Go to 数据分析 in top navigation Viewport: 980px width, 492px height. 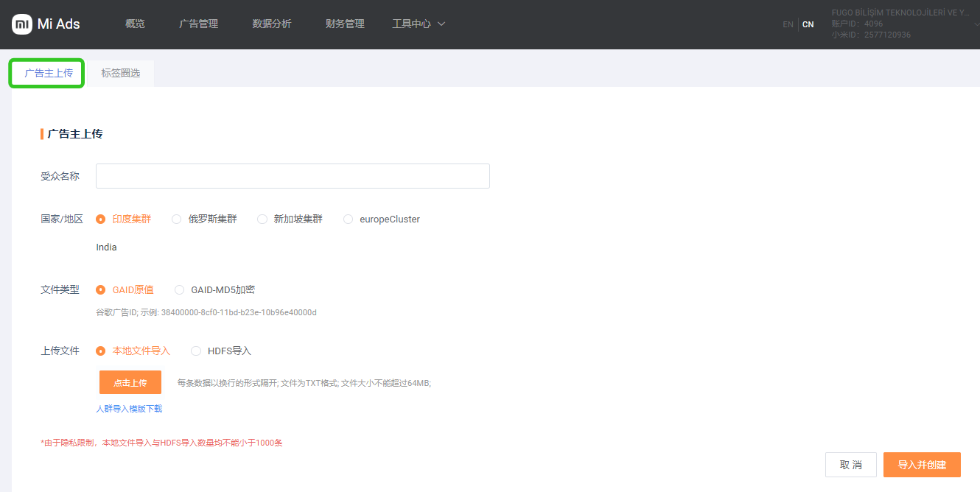click(272, 24)
